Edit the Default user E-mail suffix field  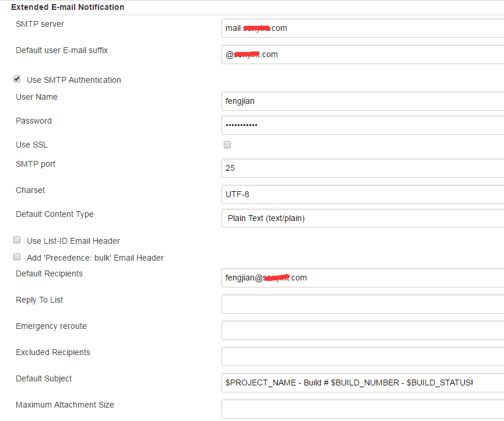click(x=362, y=54)
